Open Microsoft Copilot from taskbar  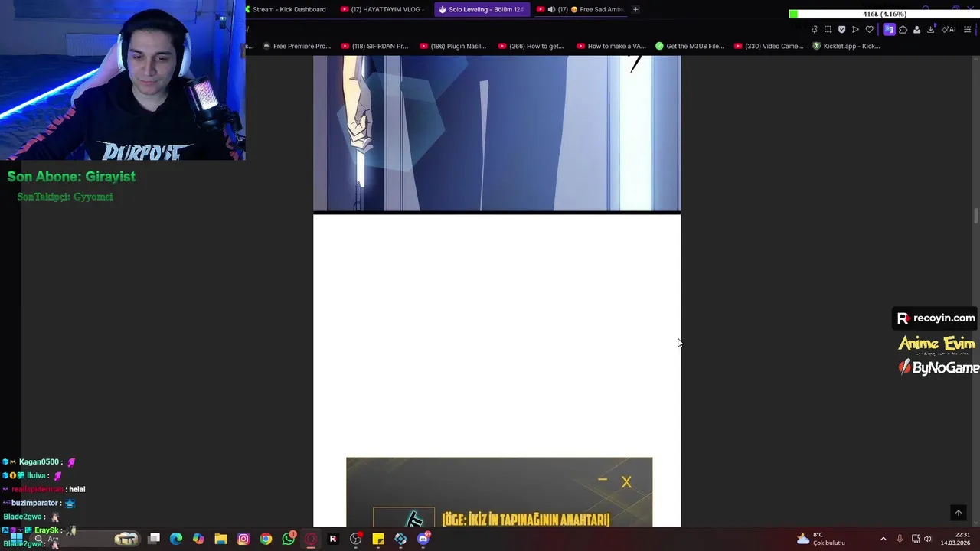coord(198,539)
